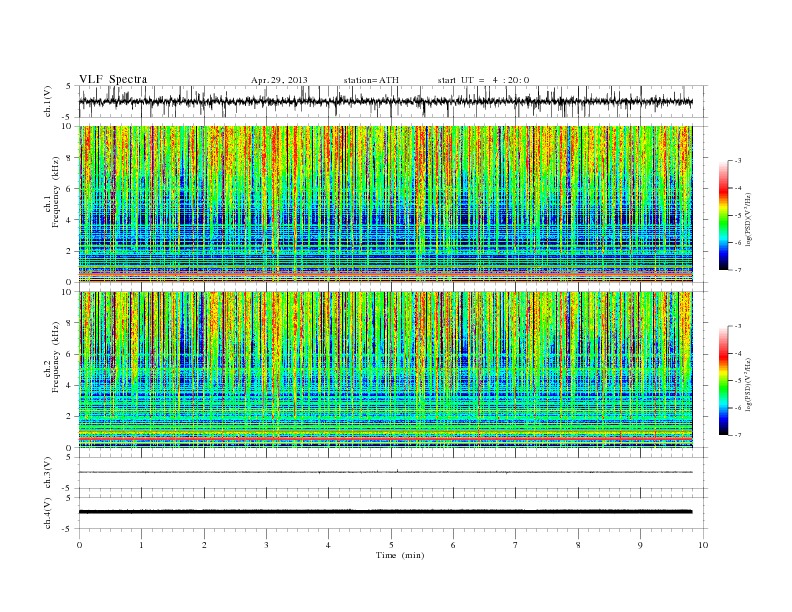Click the time axis tick label '10'
Screen dimensions: 792x612
[703, 545]
